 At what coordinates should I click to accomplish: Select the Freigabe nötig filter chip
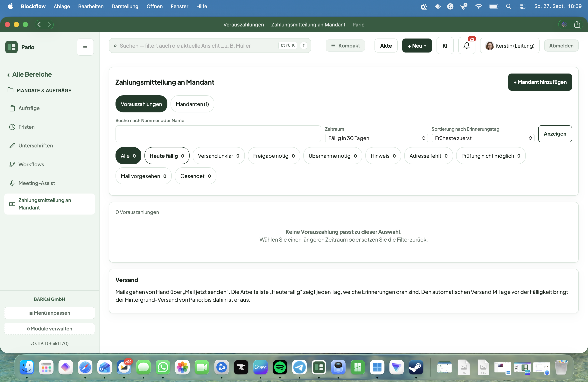click(274, 156)
